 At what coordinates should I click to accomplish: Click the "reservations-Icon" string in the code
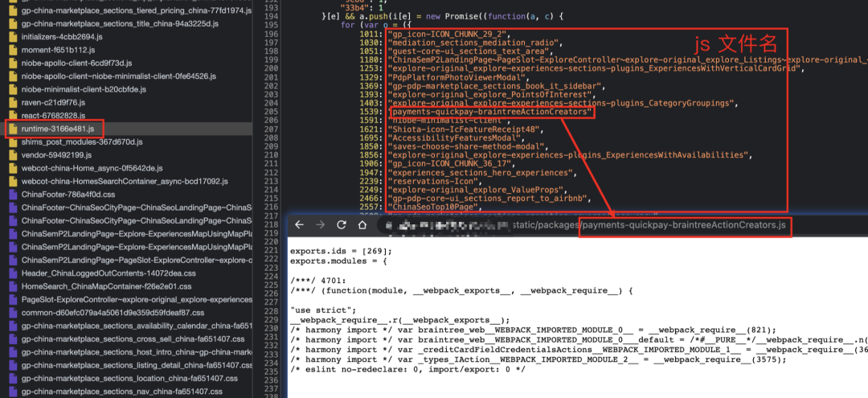pyautogui.click(x=432, y=181)
